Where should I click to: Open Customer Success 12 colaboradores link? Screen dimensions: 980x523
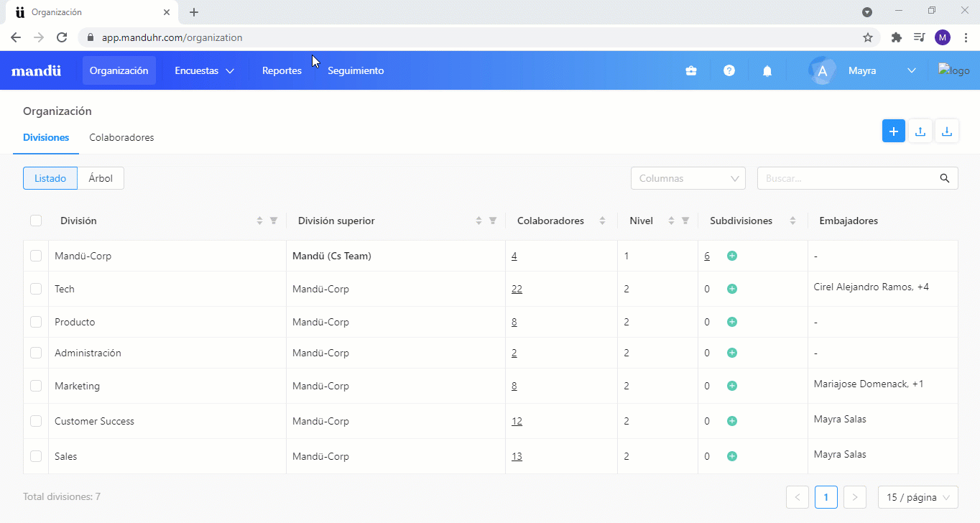[x=517, y=421]
